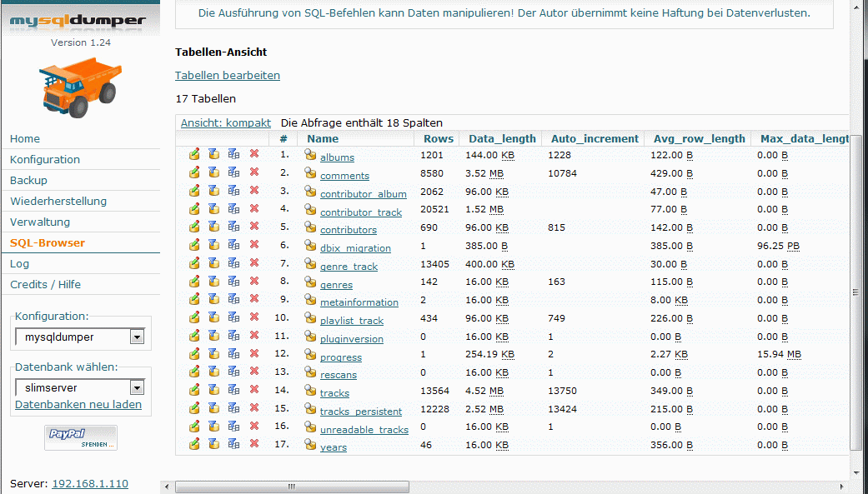Image resolution: width=868 pixels, height=494 pixels.
Task: Click the horizontal scrollbar's right arrow
Action: point(843,487)
